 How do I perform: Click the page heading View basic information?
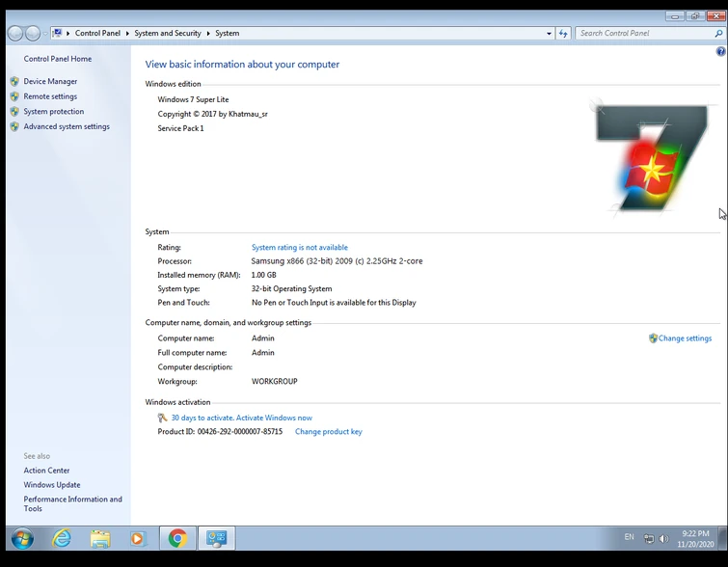(x=242, y=65)
